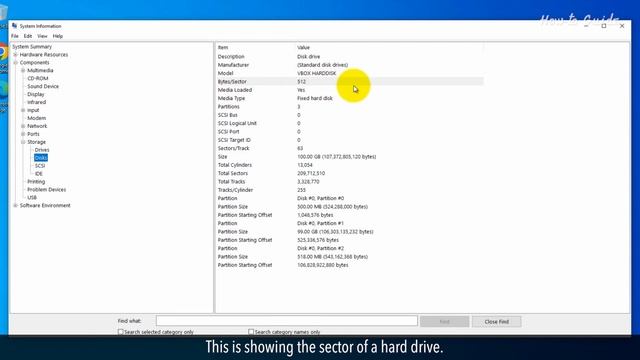The width and height of the screenshot is (640, 360).
Task: Click the disabled Find button
Action: [444, 322]
